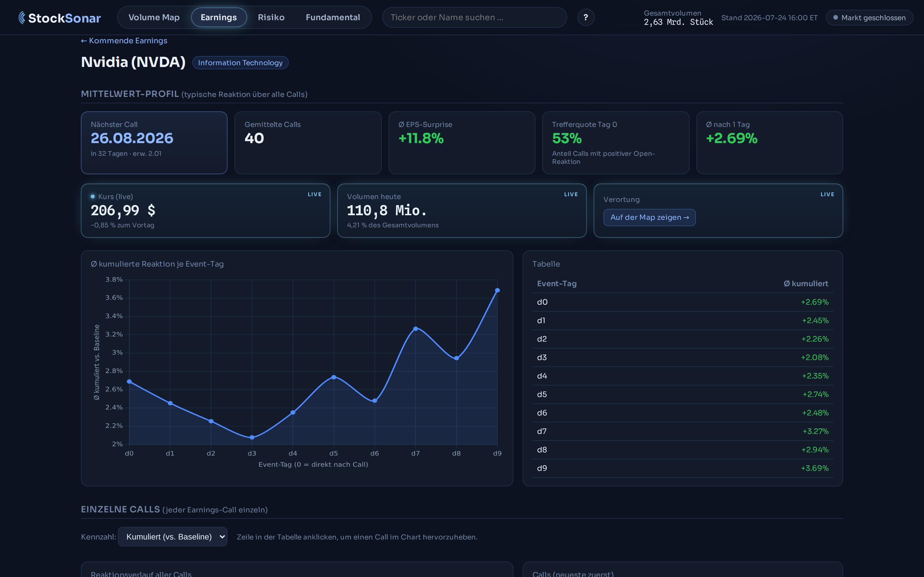Follow the Kommende Earnings back link
Image resolution: width=924 pixels, height=577 pixels.
tap(124, 40)
